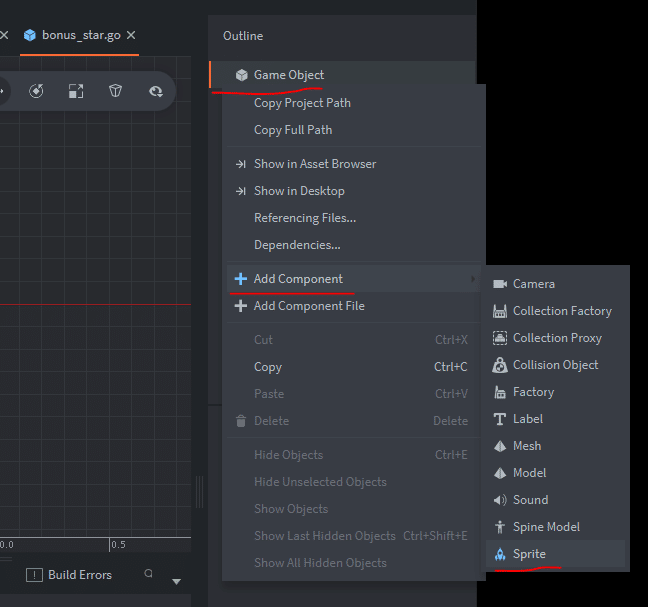
Task: Choose Camera from the component submenu
Action: [x=555, y=284]
